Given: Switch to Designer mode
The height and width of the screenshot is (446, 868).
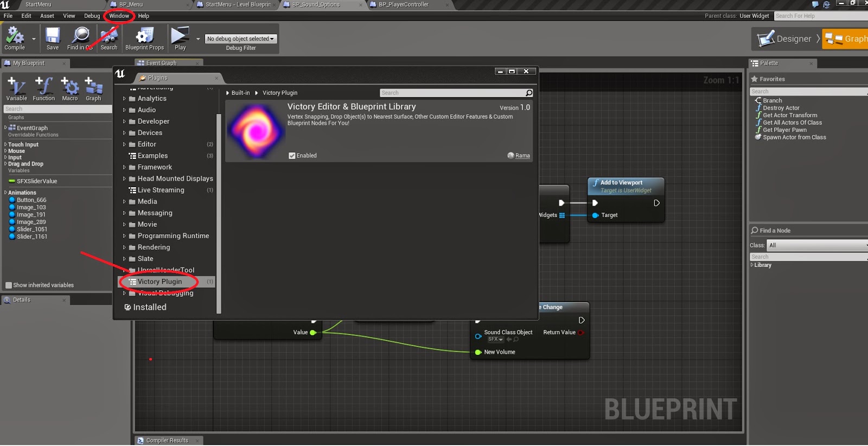Looking at the screenshot, I should (785, 39).
